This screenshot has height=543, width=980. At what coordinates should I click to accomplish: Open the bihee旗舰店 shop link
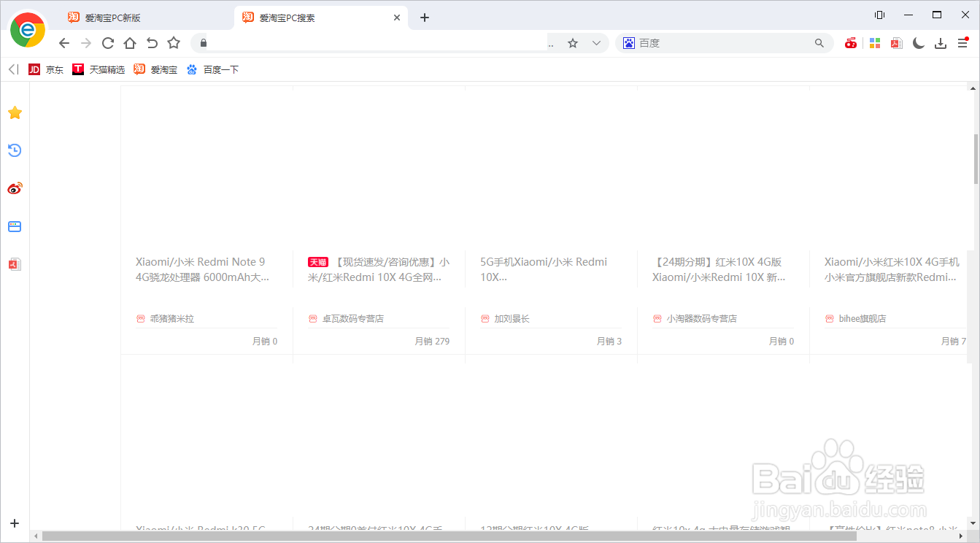pos(863,319)
